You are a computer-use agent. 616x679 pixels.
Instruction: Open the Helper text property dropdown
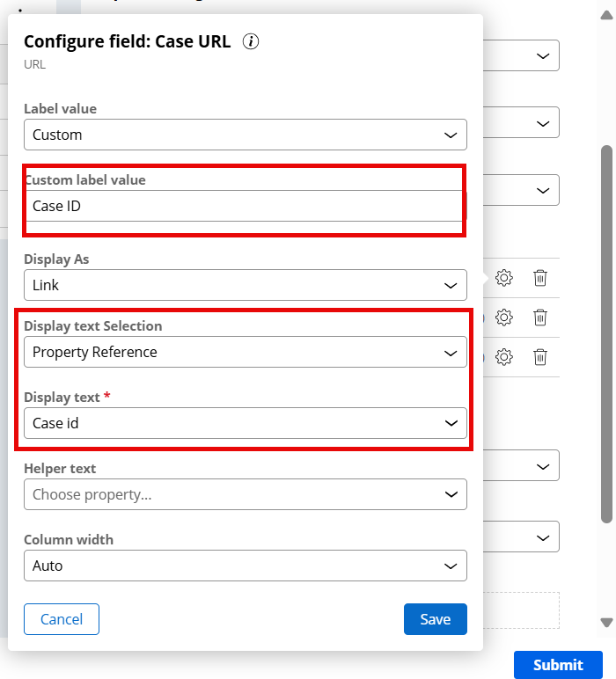245,494
